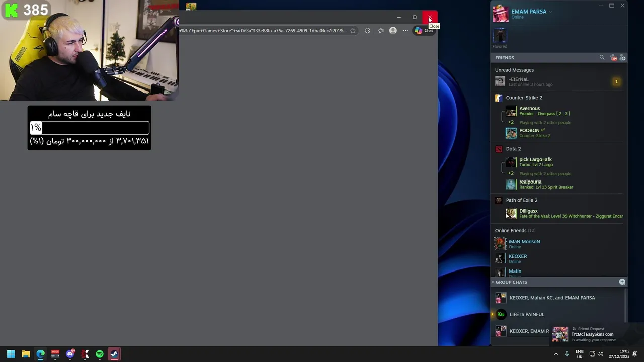Click the group chats list scrollbar
The width and height of the screenshot is (644, 362).
626,305
